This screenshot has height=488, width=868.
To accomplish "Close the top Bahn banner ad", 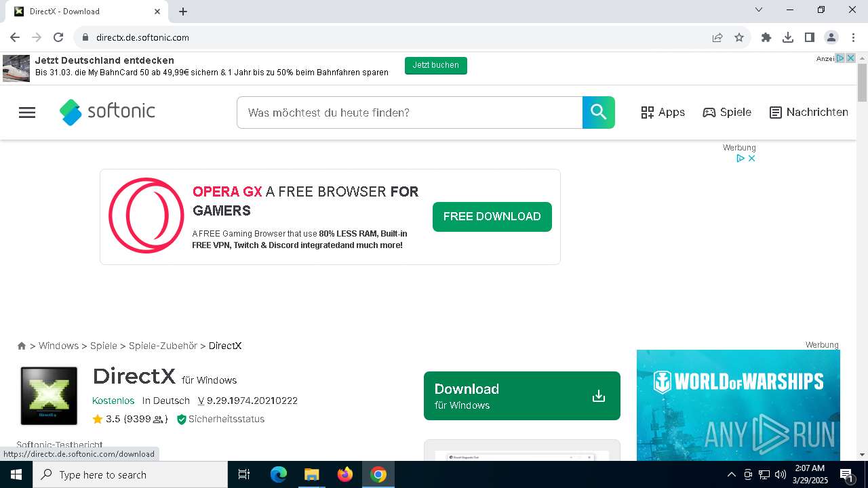I will 850,58.
